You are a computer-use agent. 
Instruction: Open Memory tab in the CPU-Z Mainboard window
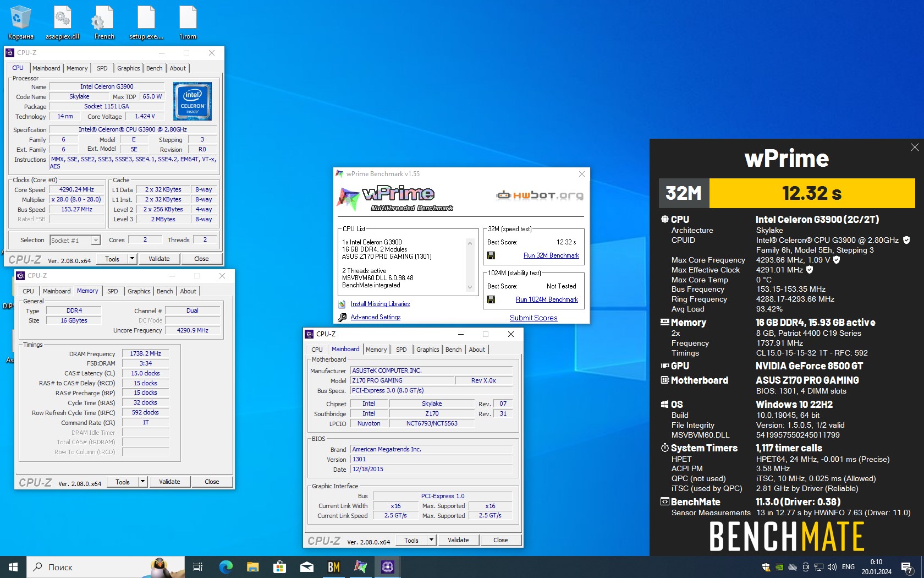(x=376, y=350)
